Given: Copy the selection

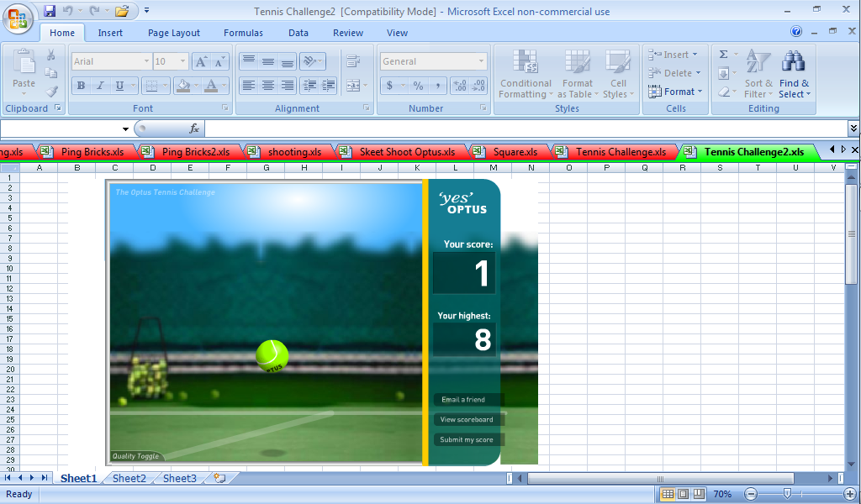Looking at the screenshot, I should (x=51, y=73).
